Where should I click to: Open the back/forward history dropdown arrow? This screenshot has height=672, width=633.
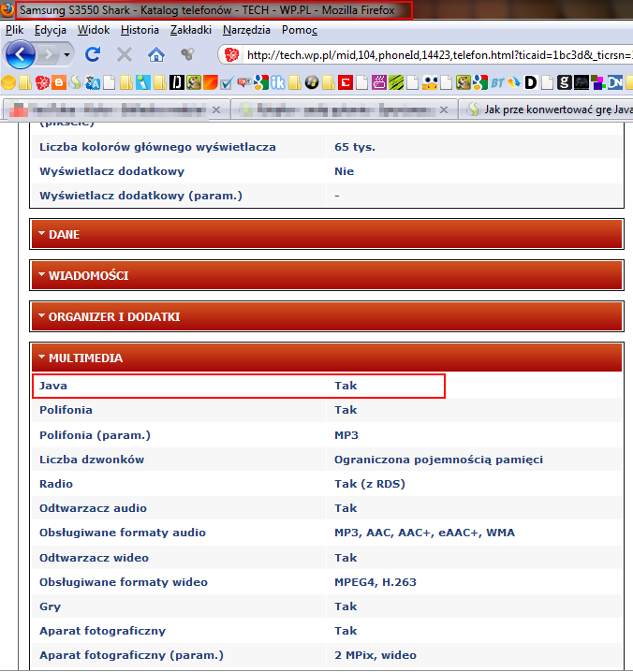point(66,55)
